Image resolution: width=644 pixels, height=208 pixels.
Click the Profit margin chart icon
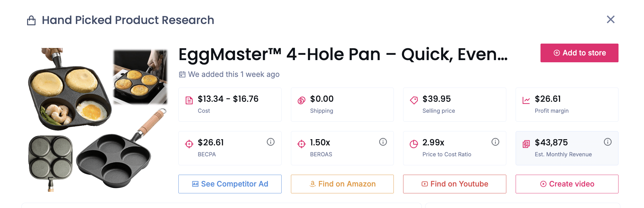[x=526, y=100]
